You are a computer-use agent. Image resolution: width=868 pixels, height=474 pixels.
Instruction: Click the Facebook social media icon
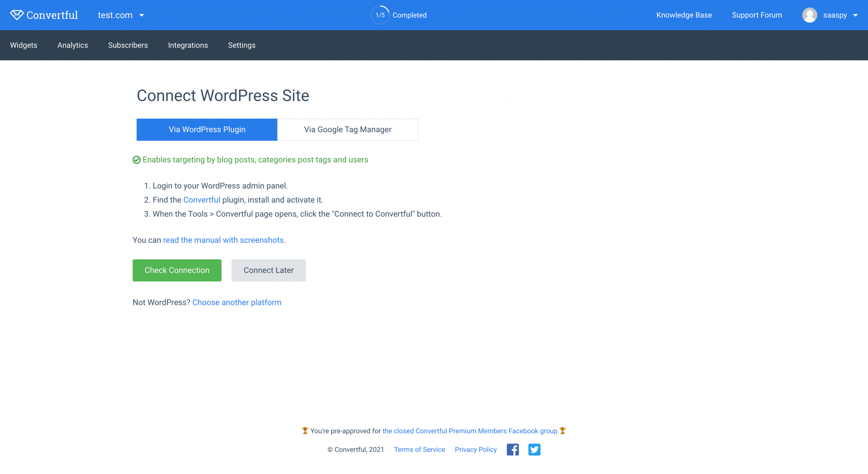513,449
